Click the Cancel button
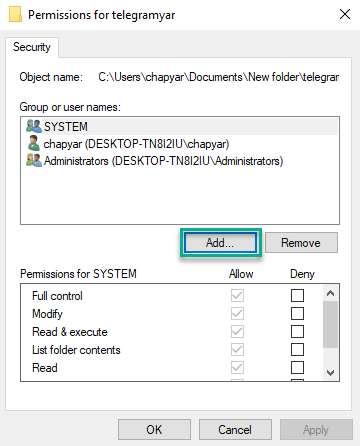The image size is (360, 446). tap(235, 430)
